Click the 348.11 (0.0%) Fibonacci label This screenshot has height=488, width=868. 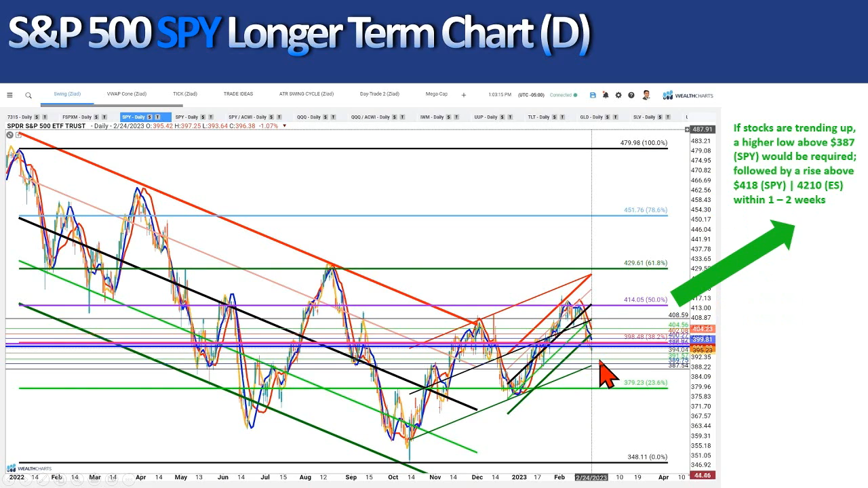(648, 457)
